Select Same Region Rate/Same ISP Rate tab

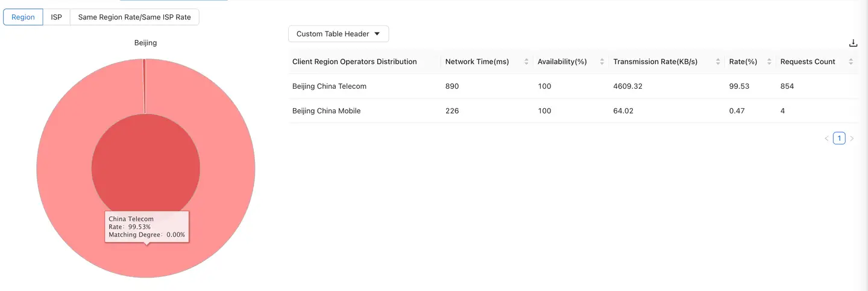pyautogui.click(x=134, y=17)
